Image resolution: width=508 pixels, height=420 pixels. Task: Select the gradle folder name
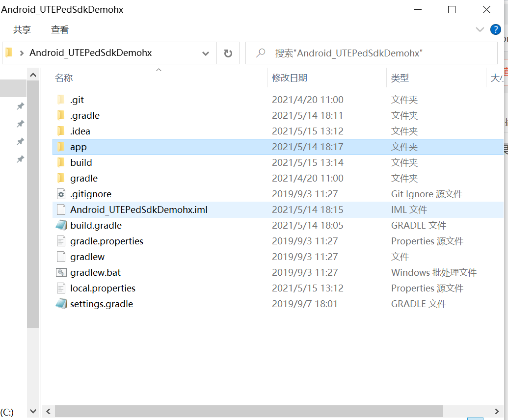click(84, 179)
